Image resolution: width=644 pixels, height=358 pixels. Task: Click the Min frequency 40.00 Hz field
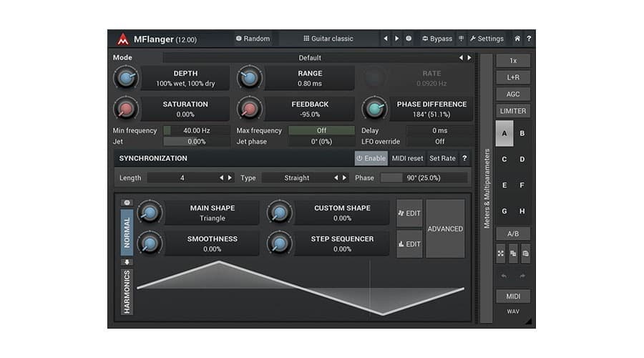click(196, 131)
